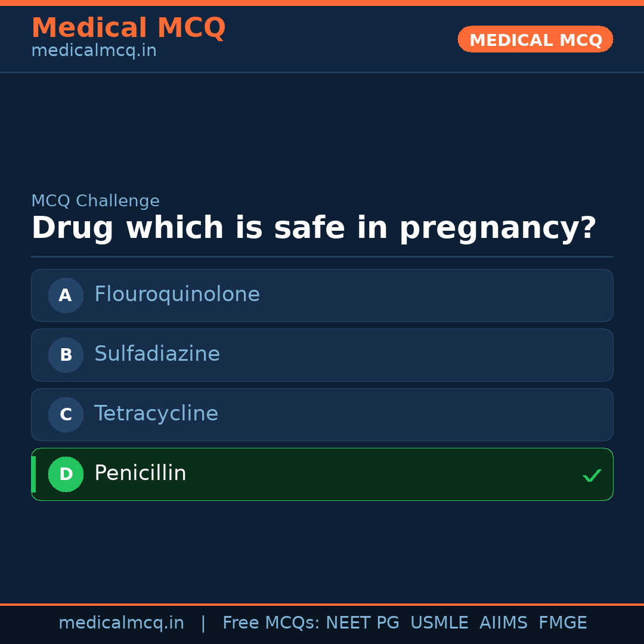The height and width of the screenshot is (644, 644).
Task: Click the green D badge icon
Action: [66, 474]
